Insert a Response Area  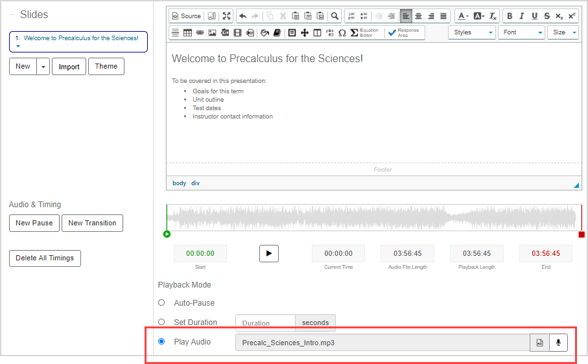[x=405, y=32]
